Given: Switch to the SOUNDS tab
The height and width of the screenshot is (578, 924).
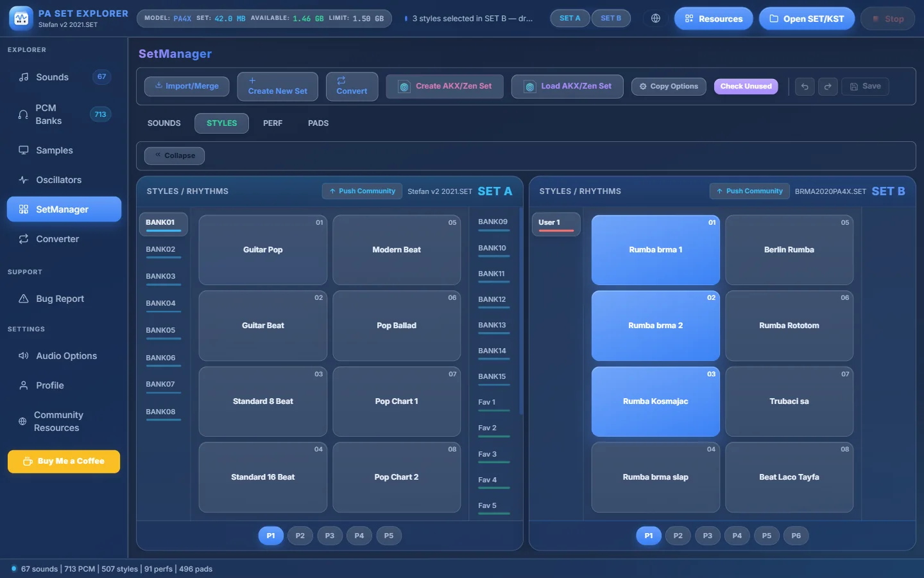Looking at the screenshot, I should [164, 123].
